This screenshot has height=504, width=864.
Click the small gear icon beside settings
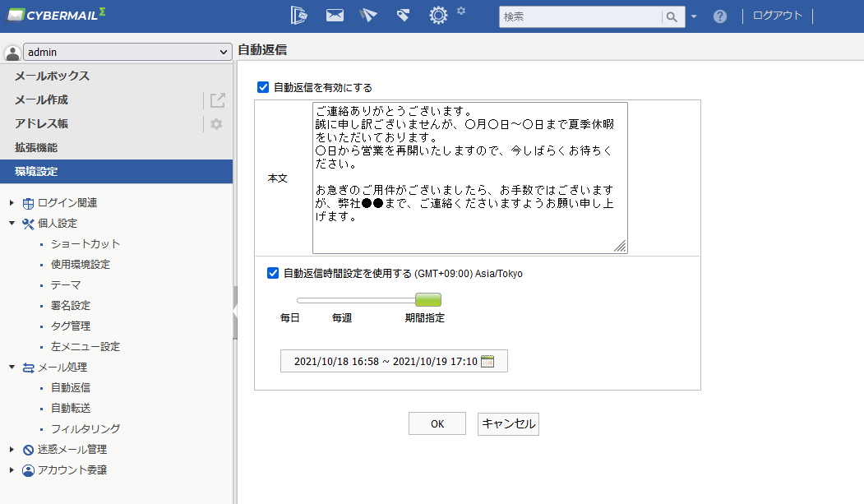461,11
